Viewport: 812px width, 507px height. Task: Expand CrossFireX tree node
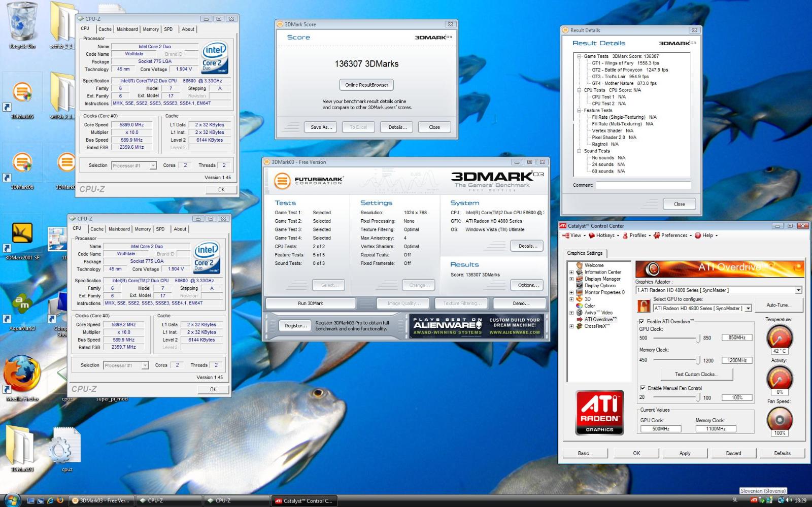click(571, 326)
